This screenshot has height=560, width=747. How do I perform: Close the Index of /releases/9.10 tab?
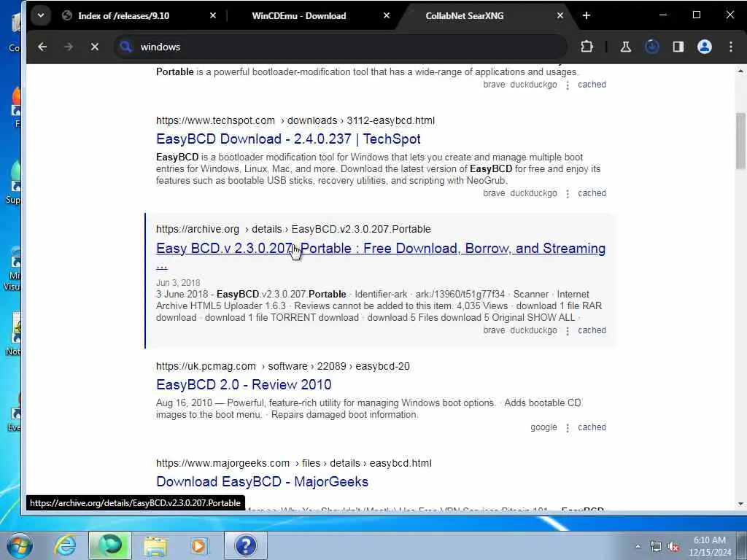coord(213,16)
